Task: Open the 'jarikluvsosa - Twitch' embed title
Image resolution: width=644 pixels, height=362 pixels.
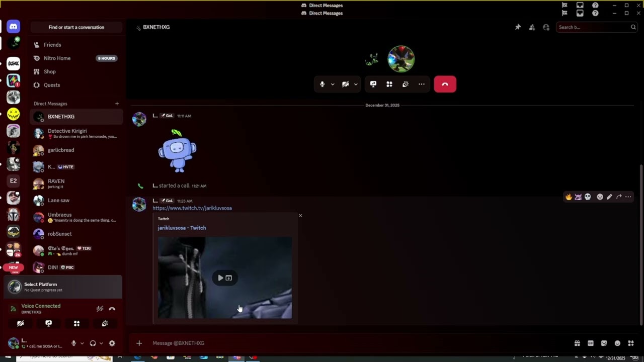Action: (182, 228)
